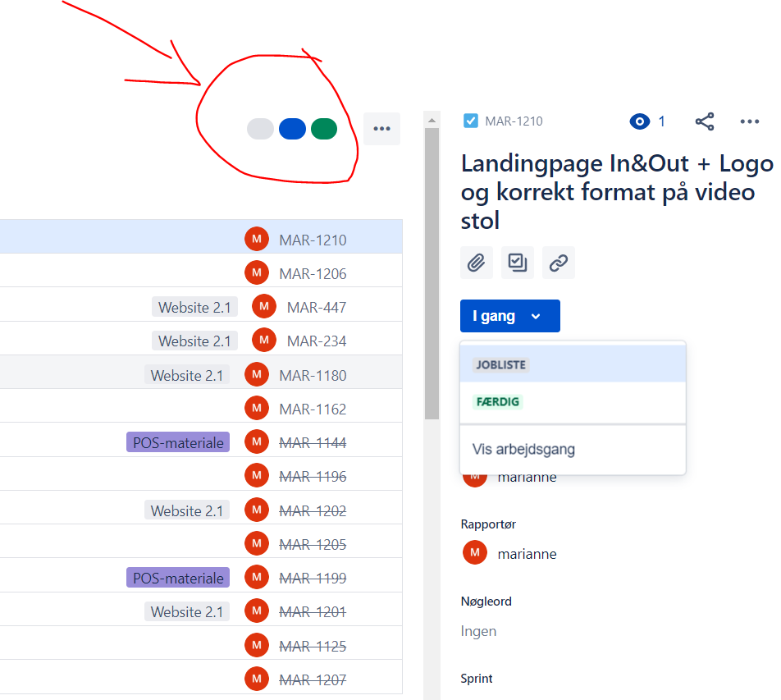Viewport: 781px width, 700px height.
Task: Click marianne's avatar under Rapportør
Action: pyautogui.click(x=475, y=552)
